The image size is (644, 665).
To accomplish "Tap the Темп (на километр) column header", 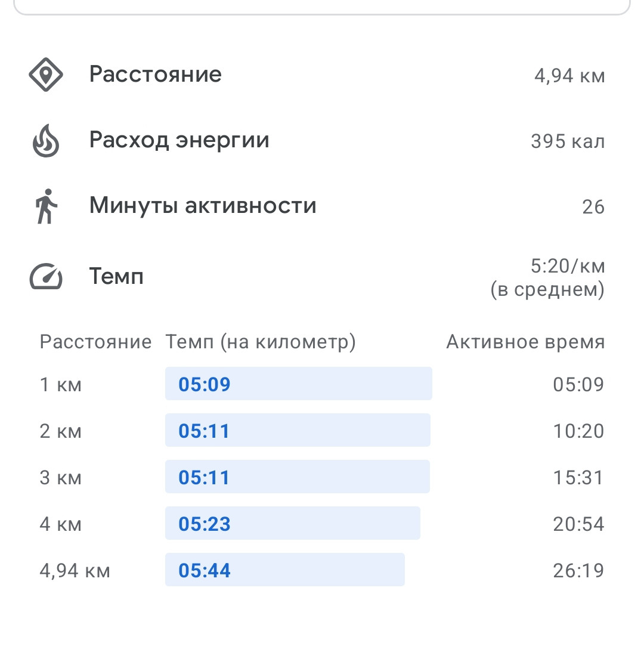I will pyautogui.click(x=261, y=342).
